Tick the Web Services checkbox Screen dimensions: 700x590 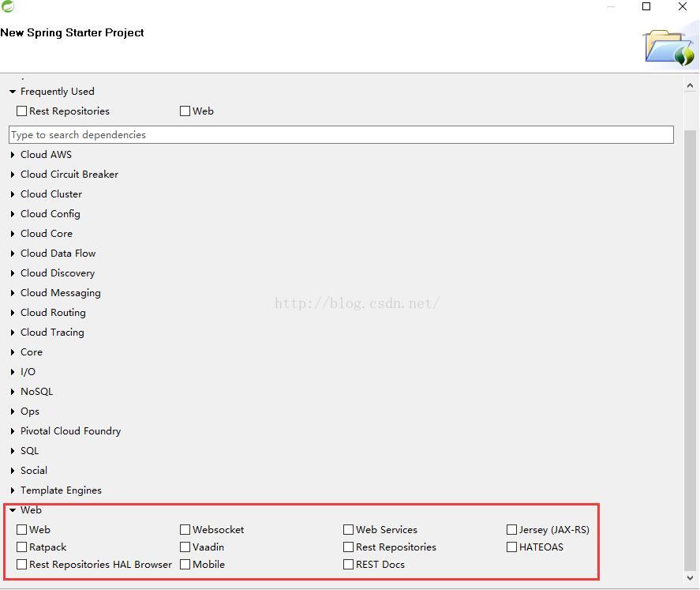[x=348, y=529]
